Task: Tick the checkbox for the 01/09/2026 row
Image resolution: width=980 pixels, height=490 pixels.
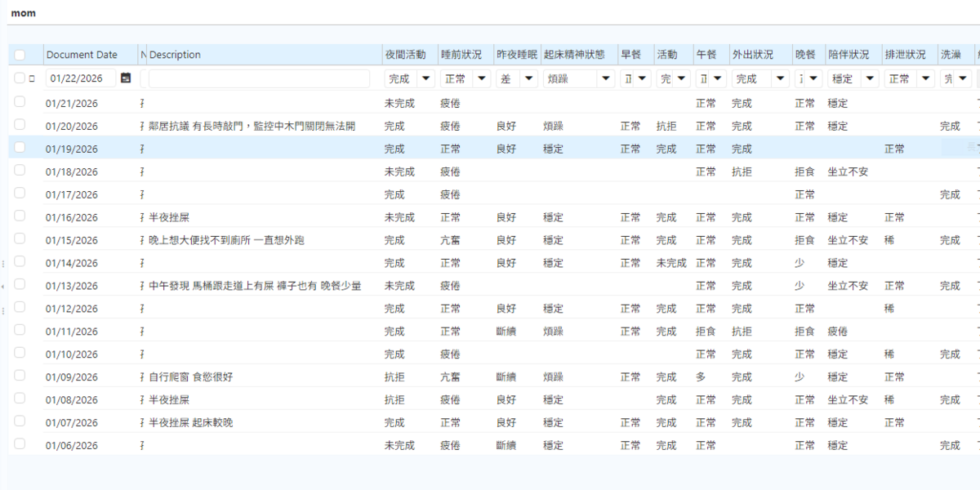Action: point(20,376)
